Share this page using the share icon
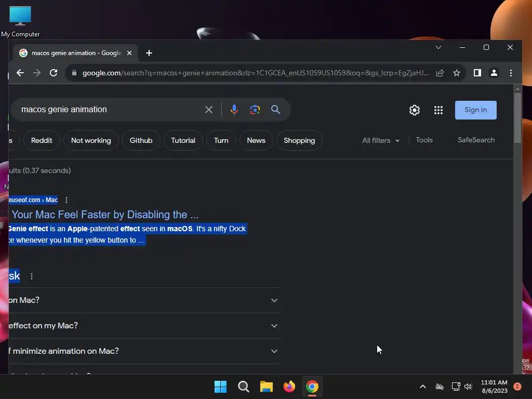532x399 pixels. pyautogui.click(x=440, y=73)
